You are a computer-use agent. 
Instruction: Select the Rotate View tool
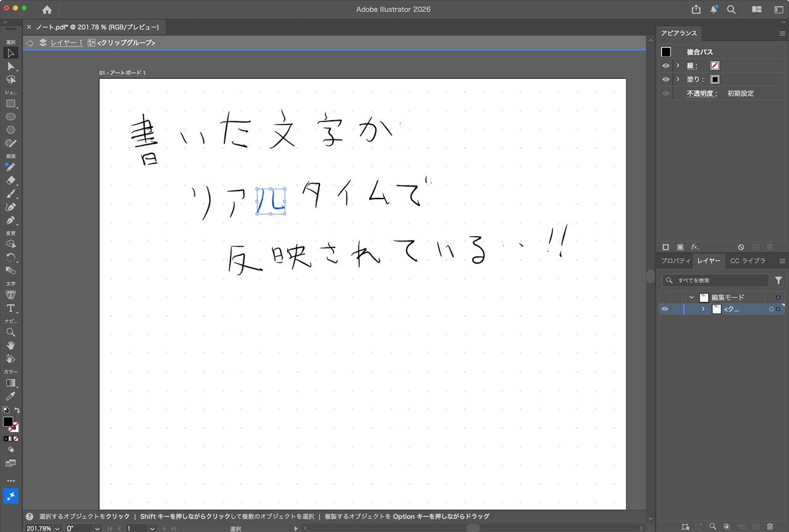pos(10,359)
